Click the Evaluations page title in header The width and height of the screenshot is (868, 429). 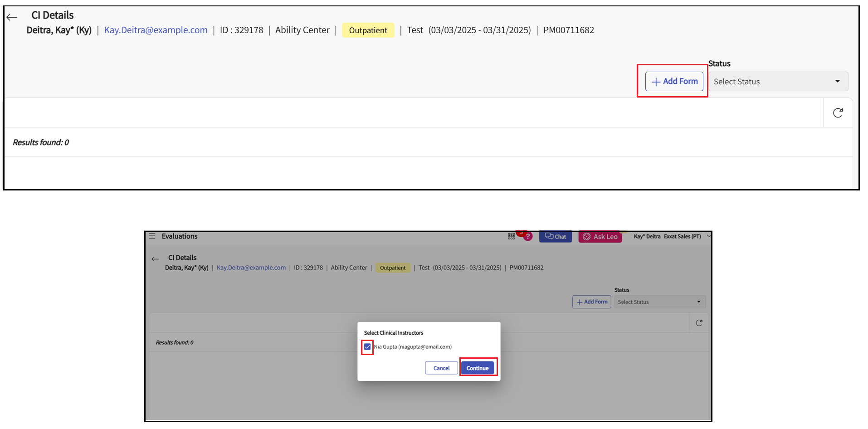pos(180,236)
